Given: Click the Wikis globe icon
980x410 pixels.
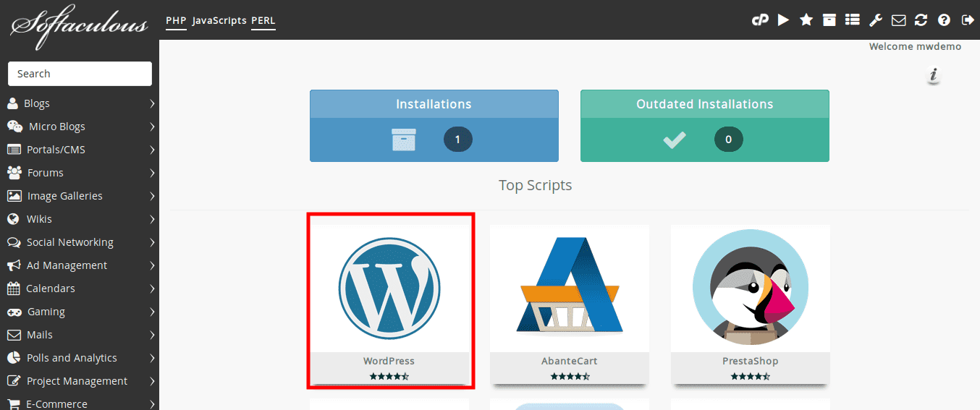Looking at the screenshot, I should (12, 219).
